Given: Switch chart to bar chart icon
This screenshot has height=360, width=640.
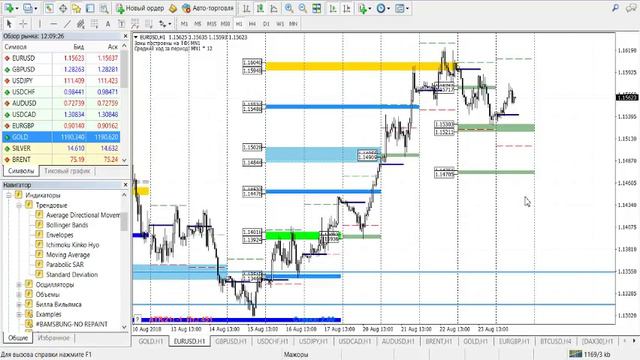Looking at the screenshot, I should [247, 8].
